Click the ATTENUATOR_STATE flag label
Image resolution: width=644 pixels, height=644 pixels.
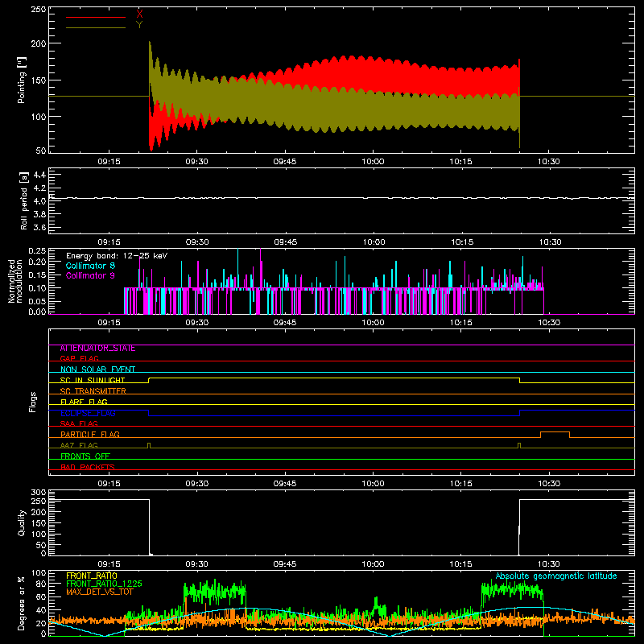click(97, 349)
